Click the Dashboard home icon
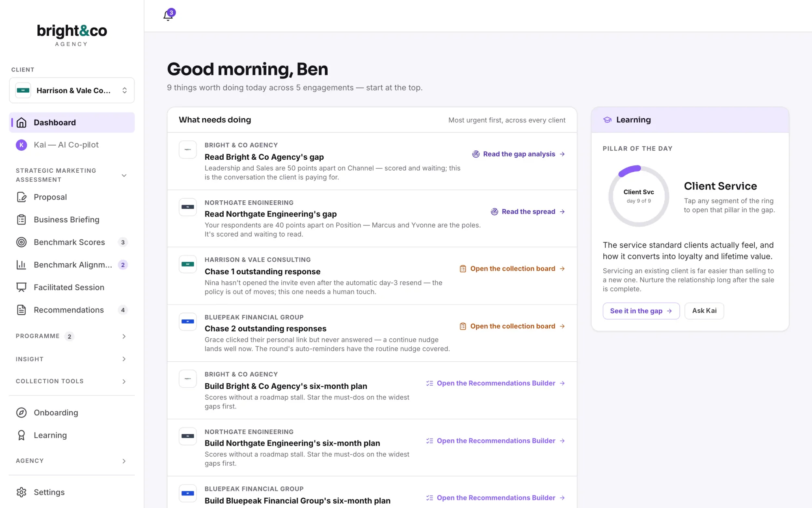This screenshot has height=508, width=812. 22,122
